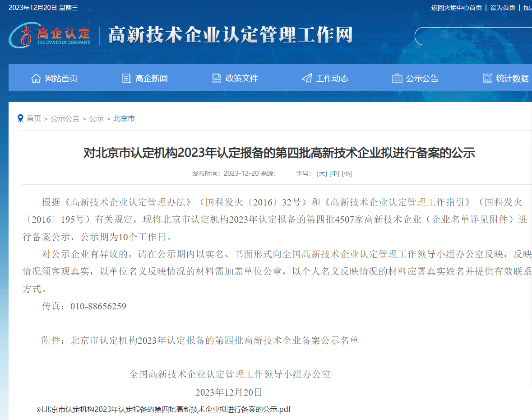Open the attached 公示.pdf file link
The height and width of the screenshot is (420, 532).
163,409
